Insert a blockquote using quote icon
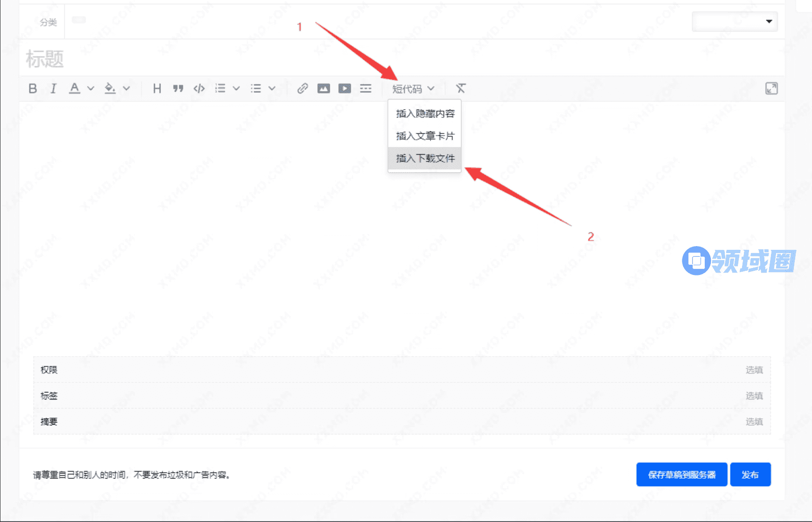The image size is (812, 522). pos(178,89)
